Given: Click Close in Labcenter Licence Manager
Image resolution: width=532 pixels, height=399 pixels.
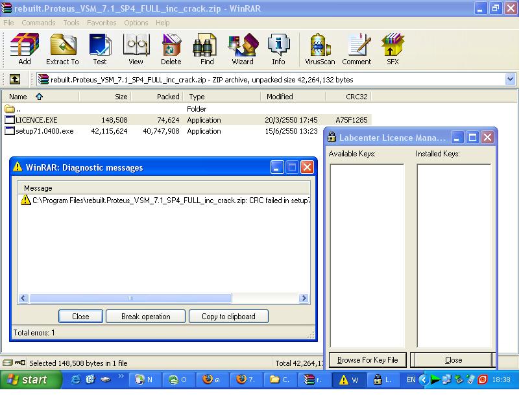Looking at the screenshot, I should (x=453, y=360).
